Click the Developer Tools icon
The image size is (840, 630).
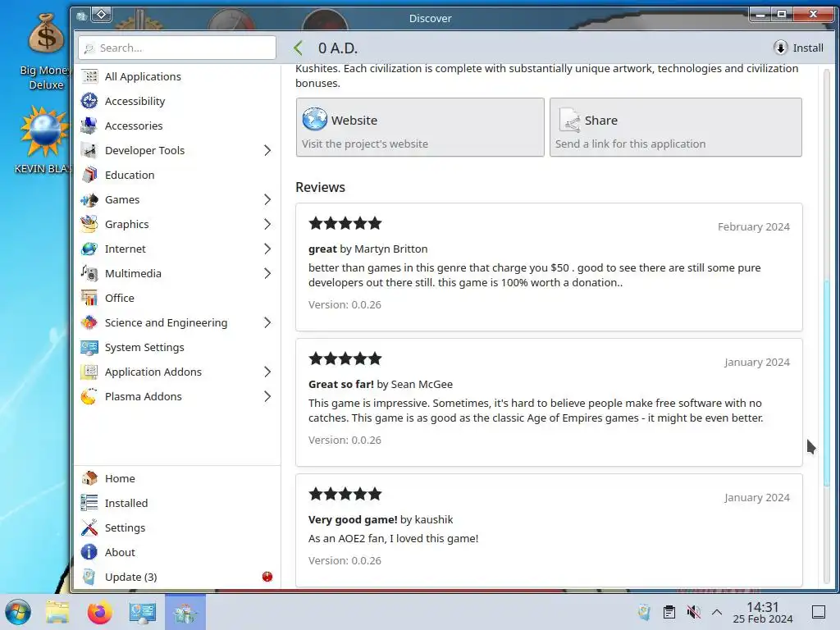click(x=89, y=151)
